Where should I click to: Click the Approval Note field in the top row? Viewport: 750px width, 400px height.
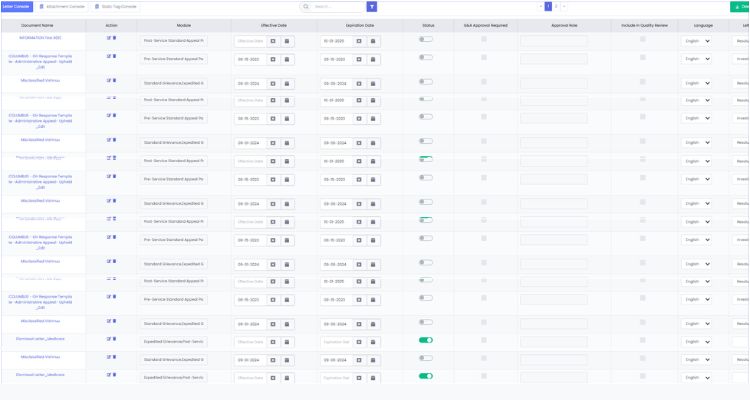click(x=554, y=41)
